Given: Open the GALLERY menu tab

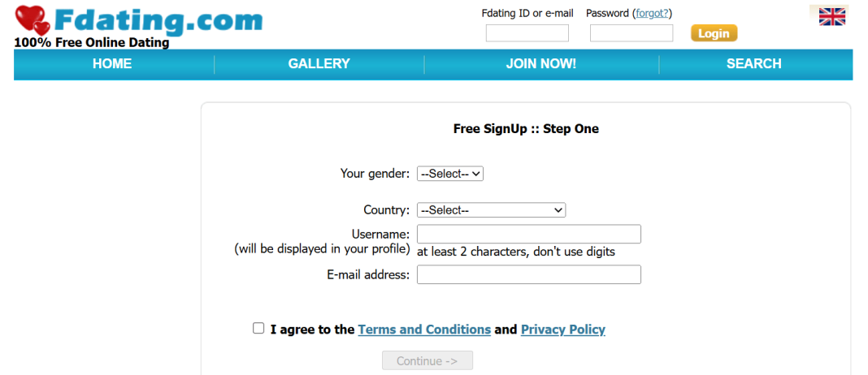Looking at the screenshot, I should [319, 64].
